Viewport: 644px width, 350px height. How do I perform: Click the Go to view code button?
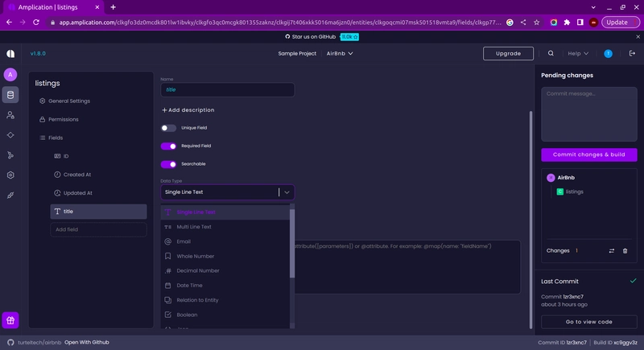589,322
